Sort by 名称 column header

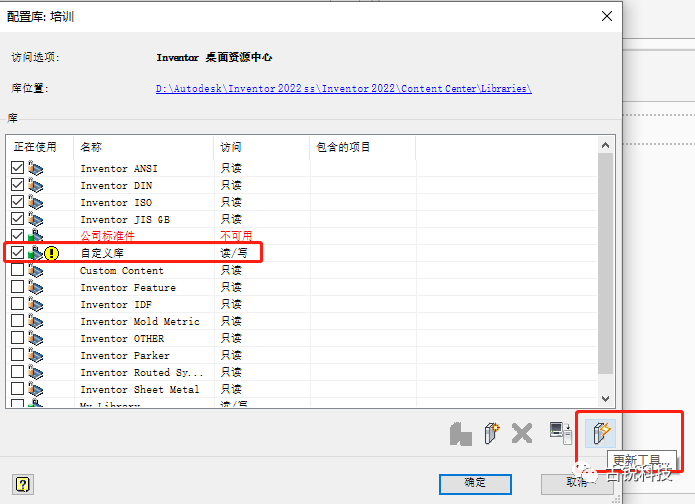[x=144, y=147]
